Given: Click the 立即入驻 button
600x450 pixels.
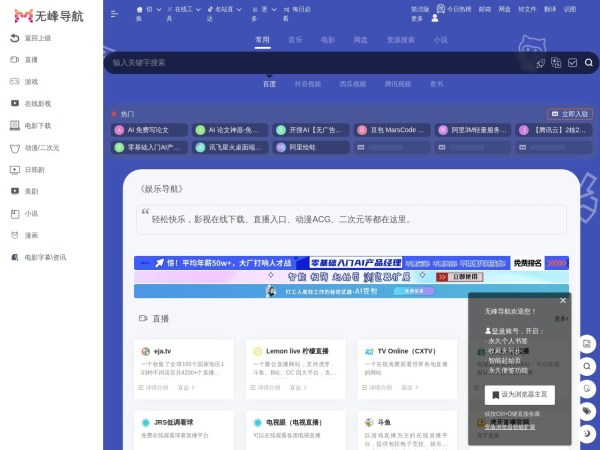Looking at the screenshot, I should (569, 114).
